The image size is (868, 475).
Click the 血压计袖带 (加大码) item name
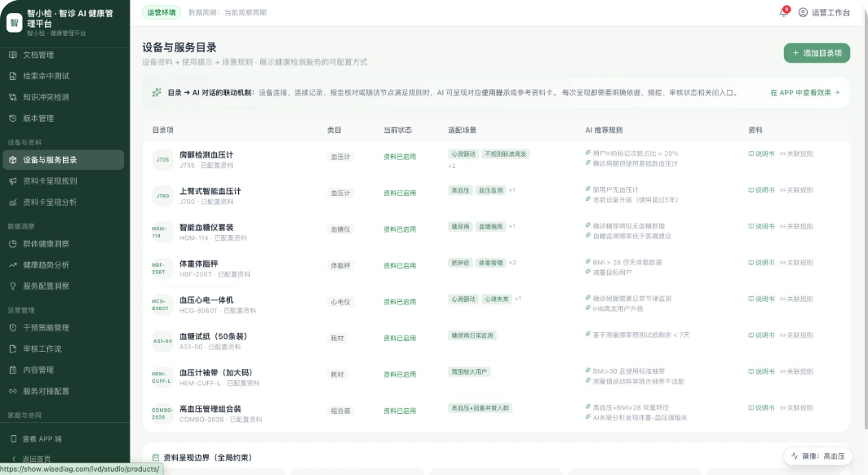click(x=215, y=373)
